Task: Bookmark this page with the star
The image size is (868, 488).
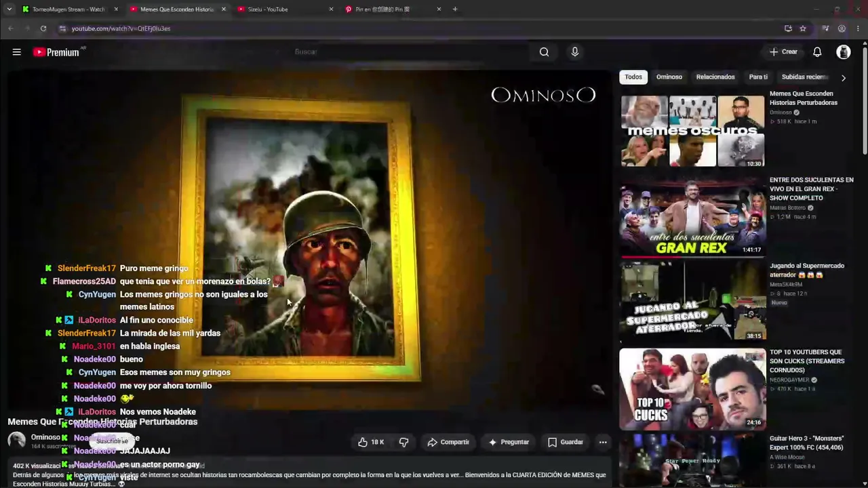Action: (x=803, y=28)
